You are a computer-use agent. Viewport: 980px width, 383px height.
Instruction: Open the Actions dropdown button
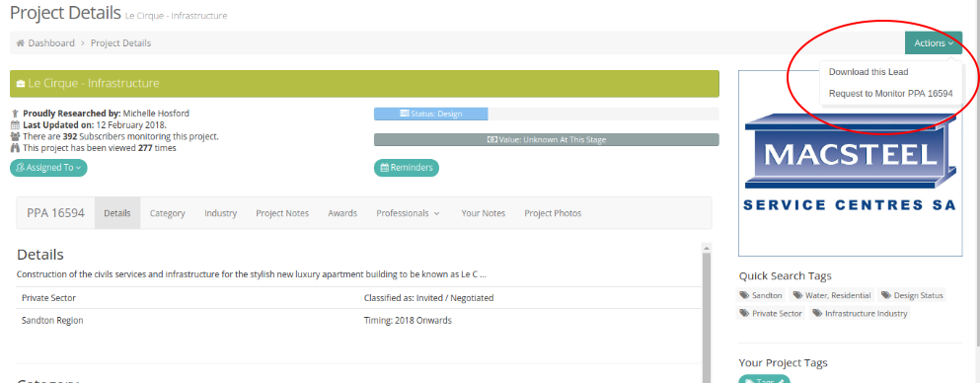pos(934,43)
